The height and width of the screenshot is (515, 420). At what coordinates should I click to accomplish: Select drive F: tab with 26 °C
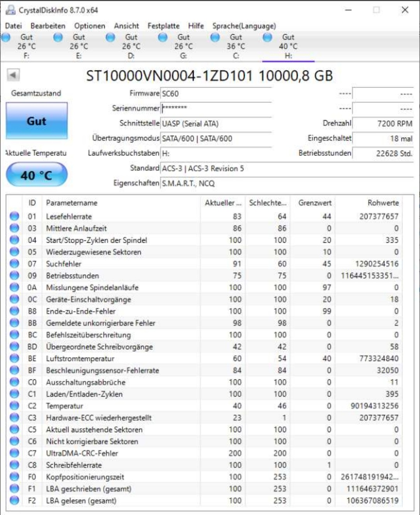click(26, 46)
